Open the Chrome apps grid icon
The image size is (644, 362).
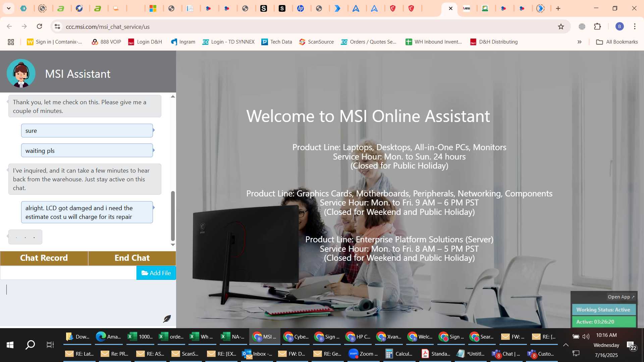click(11, 42)
